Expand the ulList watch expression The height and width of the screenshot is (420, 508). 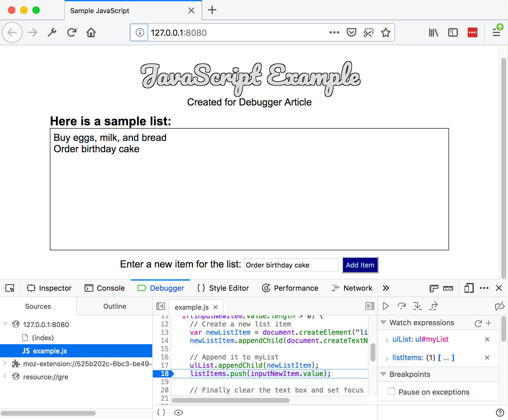[388, 339]
